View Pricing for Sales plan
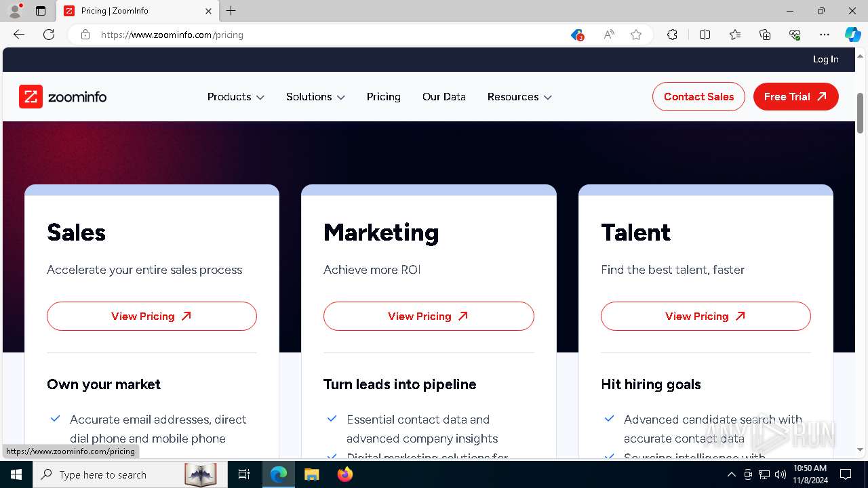Image resolution: width=868 pixels, height=488 pixels. coord(152,317)
